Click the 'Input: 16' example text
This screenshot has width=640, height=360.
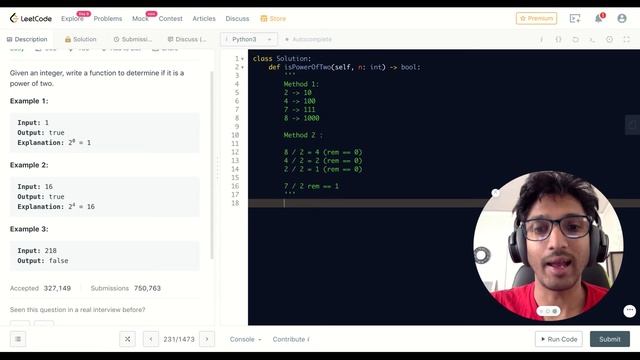(x=35, y=186)
